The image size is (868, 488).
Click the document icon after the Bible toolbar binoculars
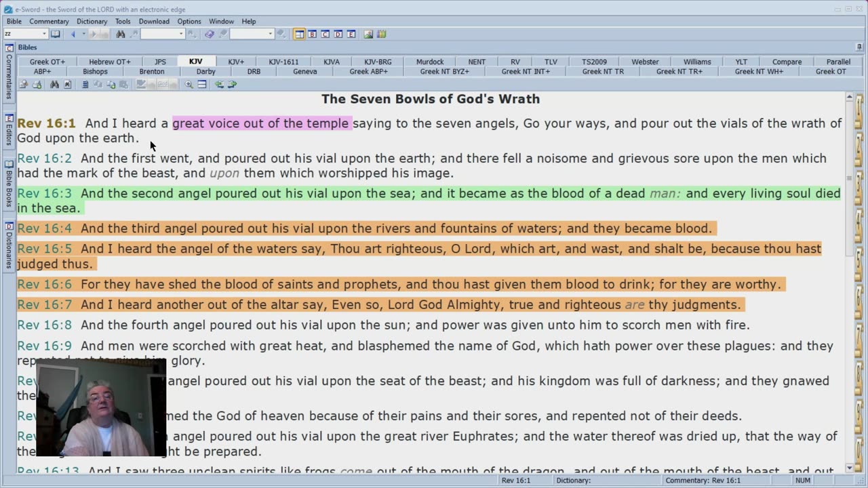[x=67, y=85]
